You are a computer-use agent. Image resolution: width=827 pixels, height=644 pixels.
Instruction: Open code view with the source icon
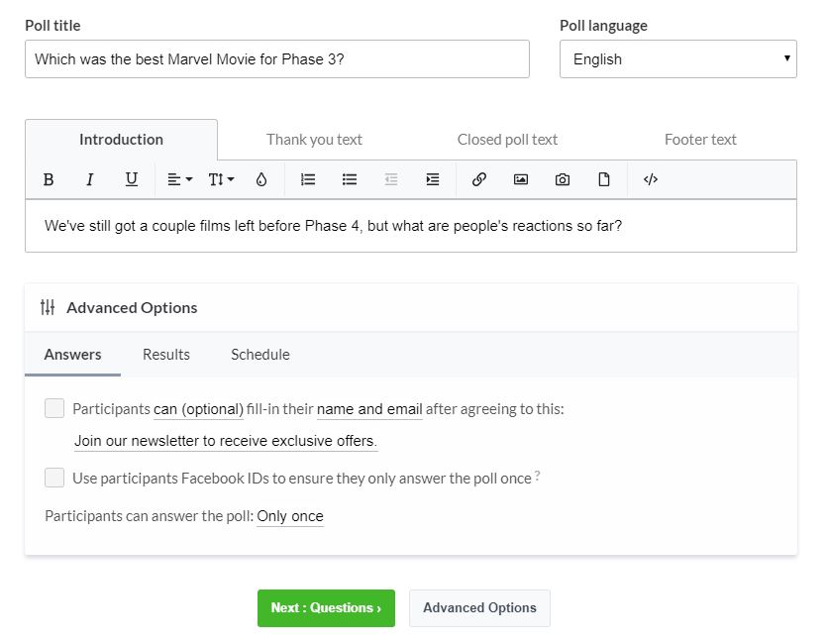(x=651, y=179)
